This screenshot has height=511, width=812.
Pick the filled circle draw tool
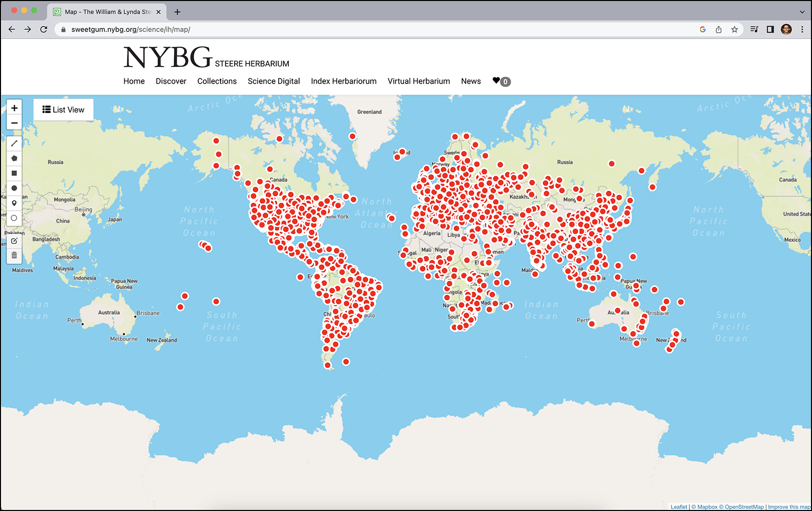[x=14, y=188]
